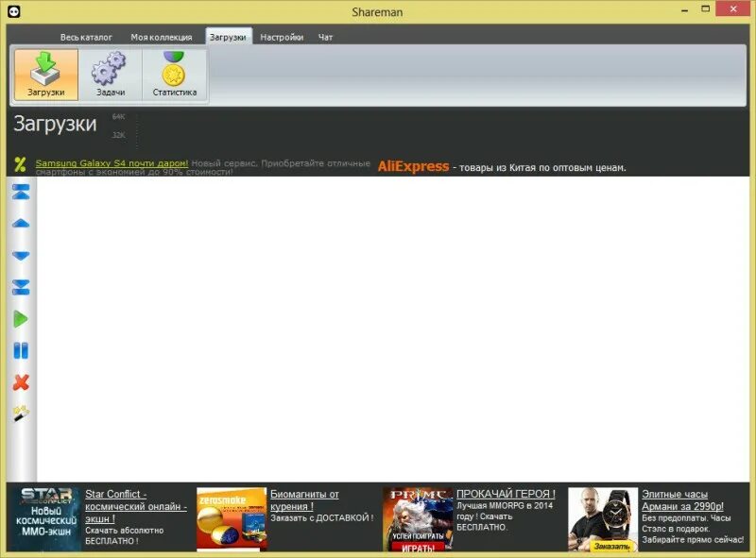Open the Загрузки ribbon button

45,75
